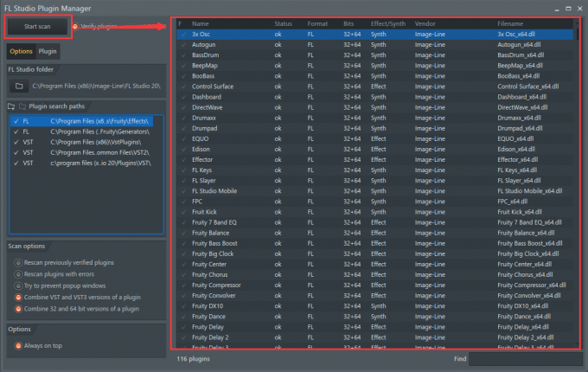Sort plugin list by Effect/Synth column

click(388, 23)
